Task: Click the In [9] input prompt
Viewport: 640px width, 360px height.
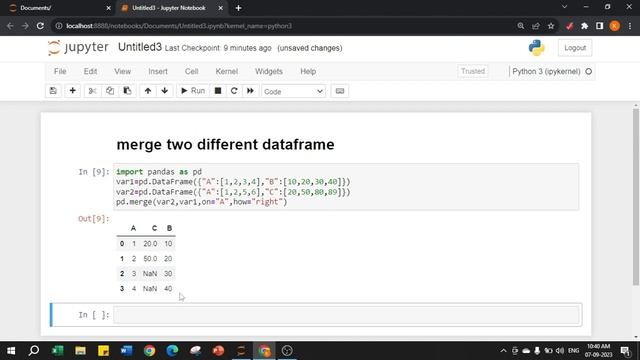Action: coord(93,172)
